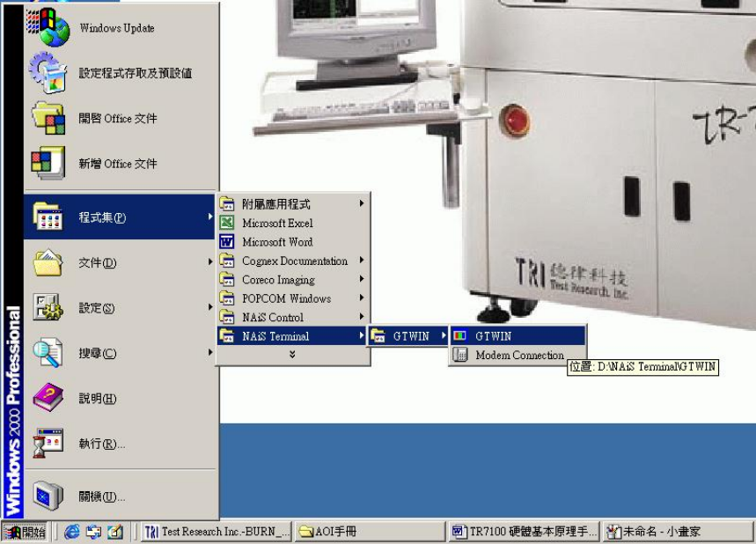Screen dimensions: 756x544
Task: Expand the 設定(S) submenu arrow
Action: [x=210, y=306]
